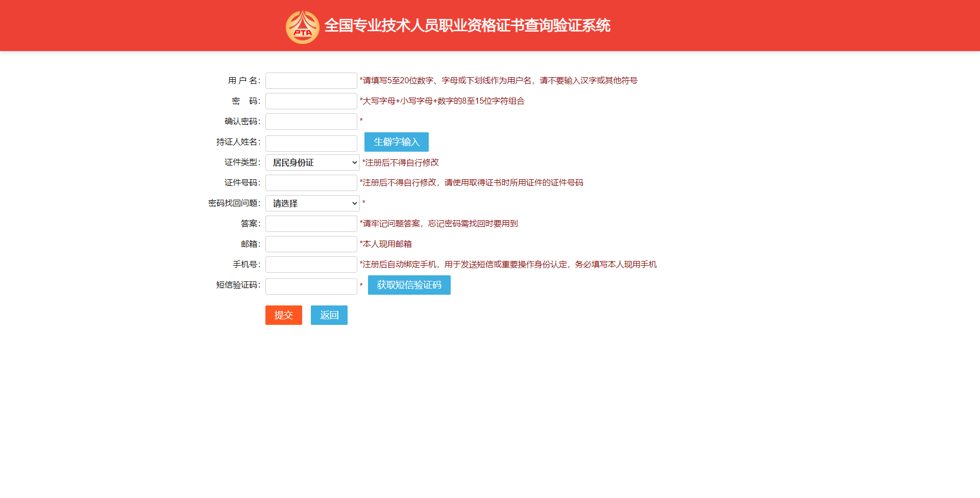Click the 密码 input field

point(311,101)
